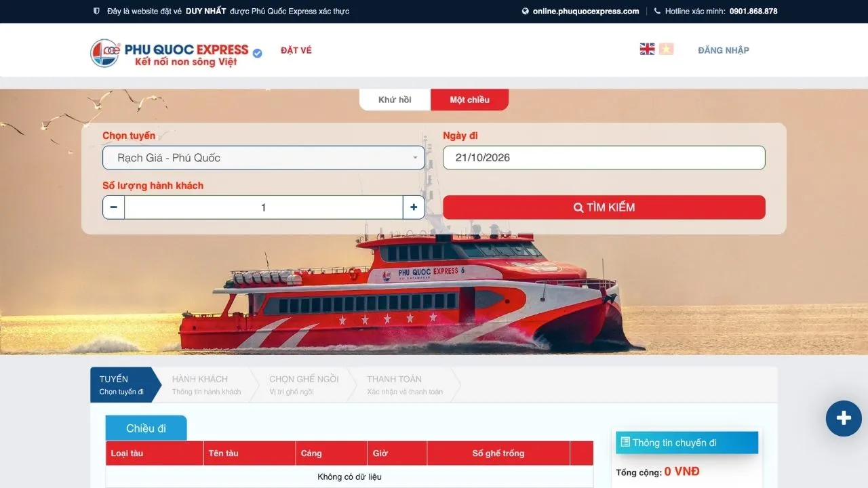The width and height of the screenshot is (868, 488).
Task: Click the hotline number 0901.868.878
Action: [x=753, y=11]
